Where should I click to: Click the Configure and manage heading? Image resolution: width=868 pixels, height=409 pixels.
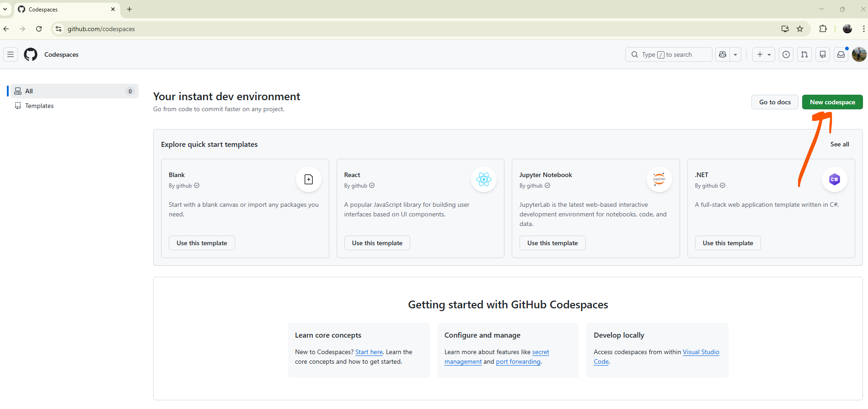(x=482, y=335)
